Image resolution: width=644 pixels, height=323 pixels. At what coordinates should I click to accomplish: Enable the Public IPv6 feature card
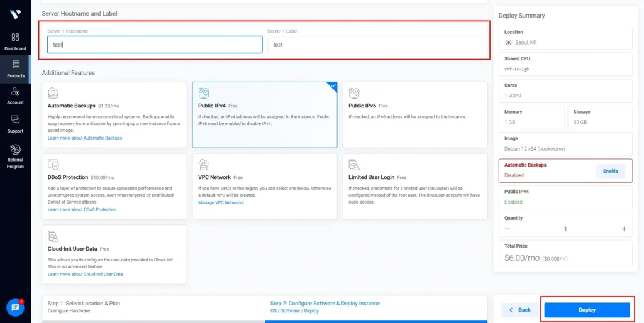click(415, 114)
